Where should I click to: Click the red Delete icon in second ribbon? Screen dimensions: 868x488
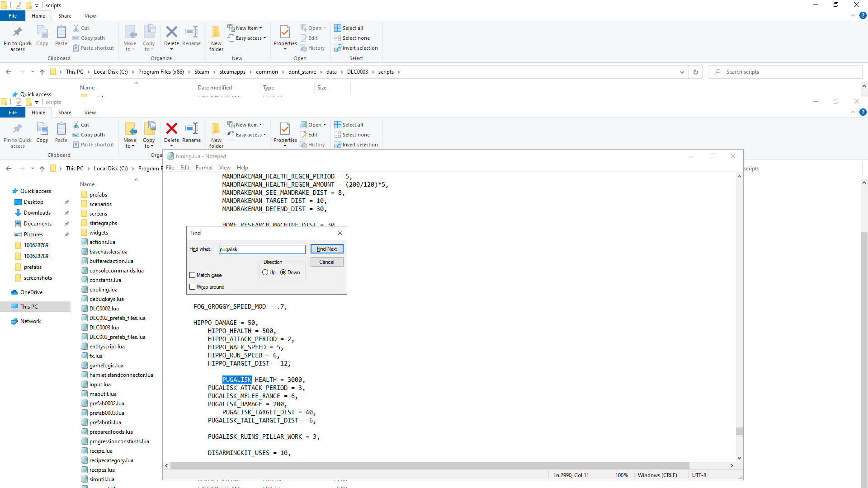(x=171, y=129)
